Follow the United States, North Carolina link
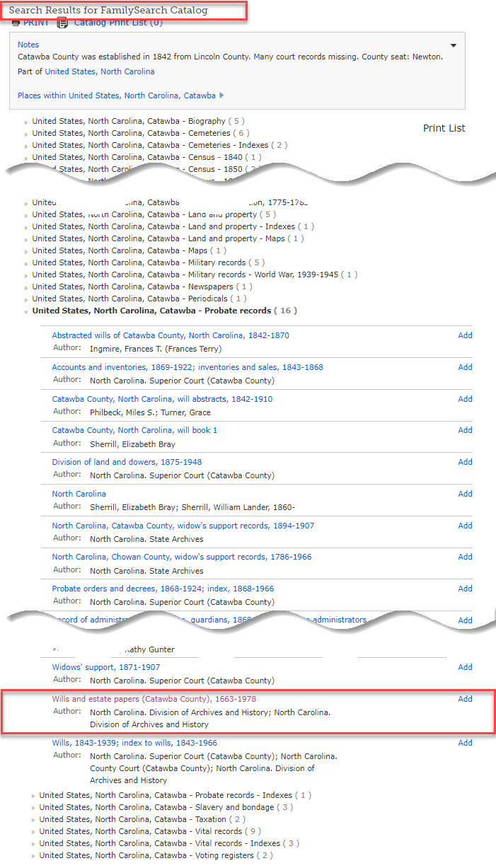 pos(100,71)
